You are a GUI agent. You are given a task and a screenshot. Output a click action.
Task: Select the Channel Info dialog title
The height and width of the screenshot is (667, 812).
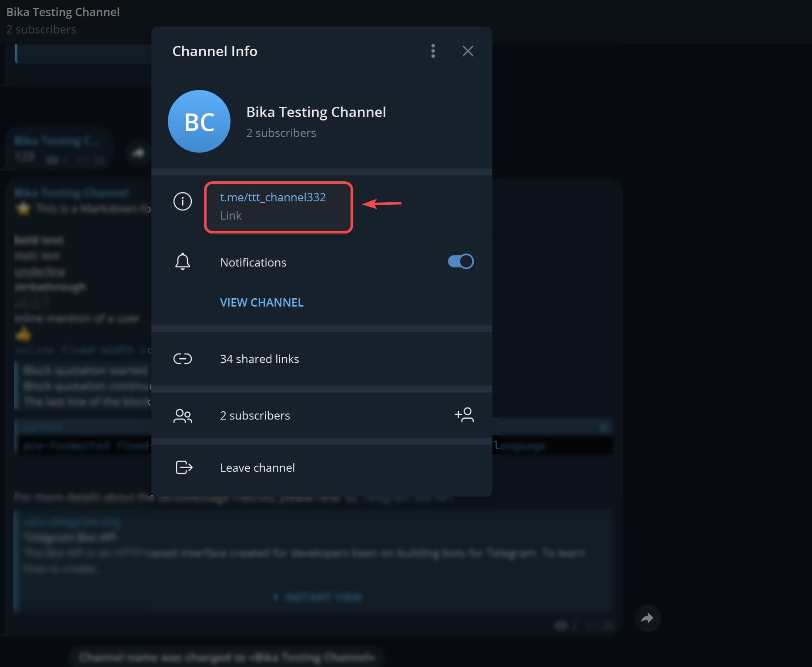coord(214,51)
